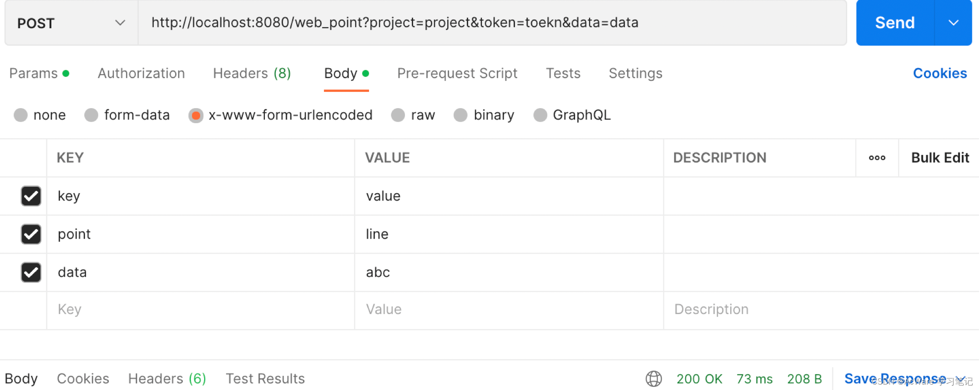The width and height of the screenshot is (980, 390).
Task: Select the form-data radio option
Action: [x=91, y=115]
